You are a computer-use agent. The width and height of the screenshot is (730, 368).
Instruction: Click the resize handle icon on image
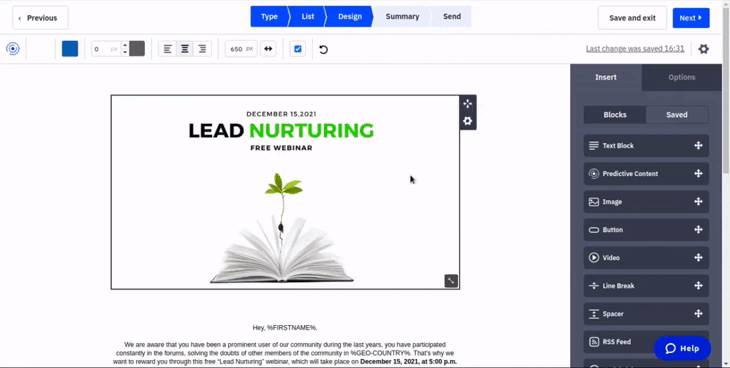point(451,281)
